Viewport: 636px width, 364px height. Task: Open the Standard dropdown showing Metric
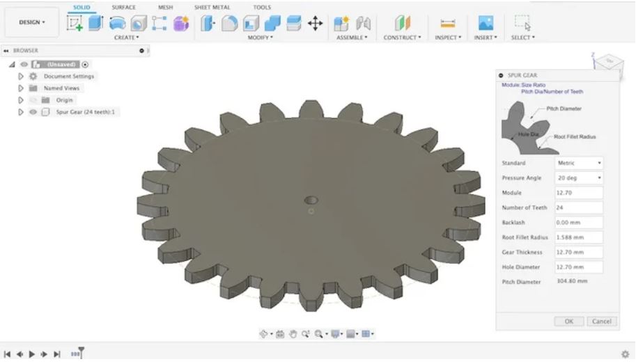pos(579,163)
